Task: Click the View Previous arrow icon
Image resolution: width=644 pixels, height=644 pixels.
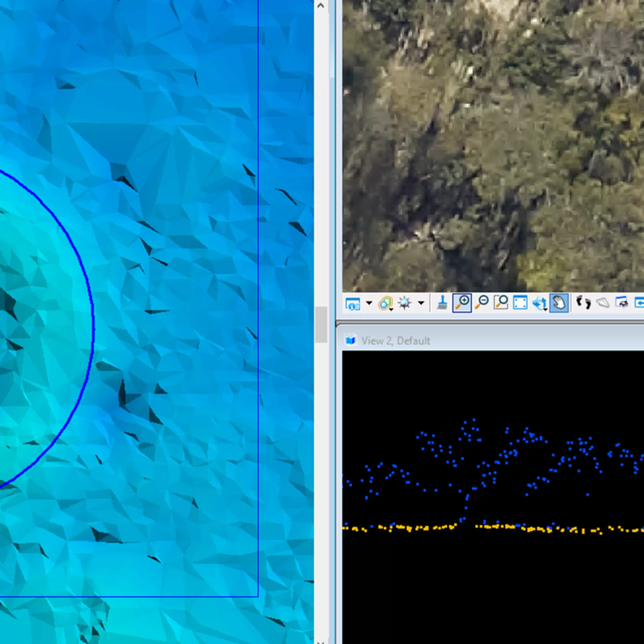Action: [x=639, y=303]
